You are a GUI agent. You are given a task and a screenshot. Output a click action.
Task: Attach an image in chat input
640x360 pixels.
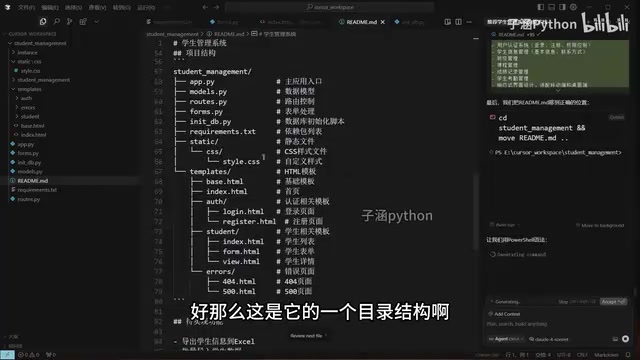coord(615,339)
